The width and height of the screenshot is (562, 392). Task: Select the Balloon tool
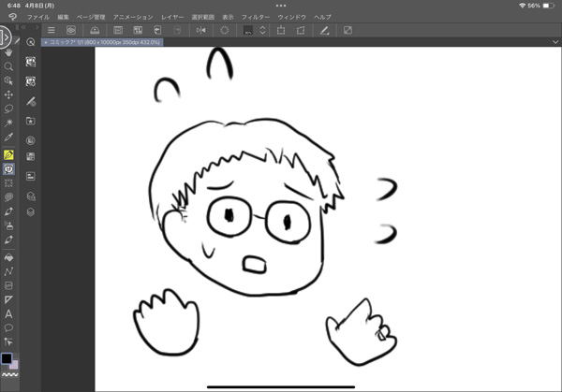point(8,327)
